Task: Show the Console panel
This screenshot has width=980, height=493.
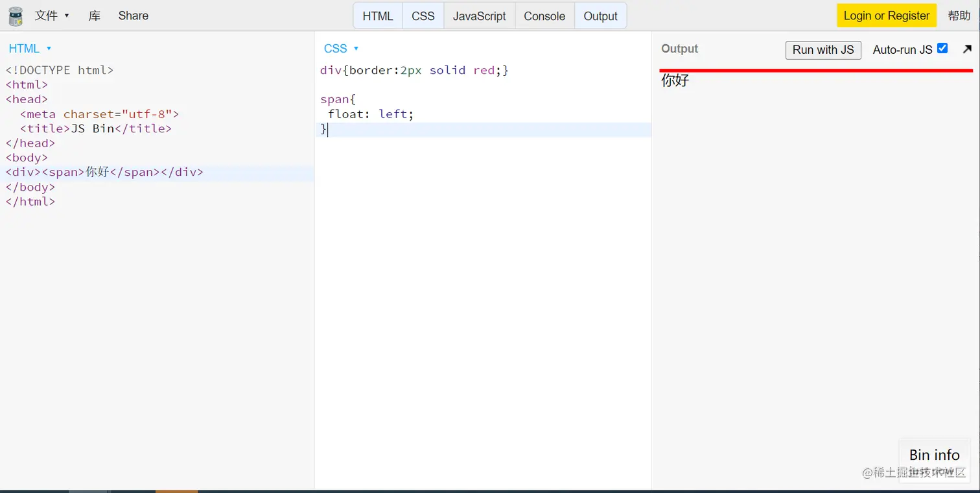Action: click(544, 16)
